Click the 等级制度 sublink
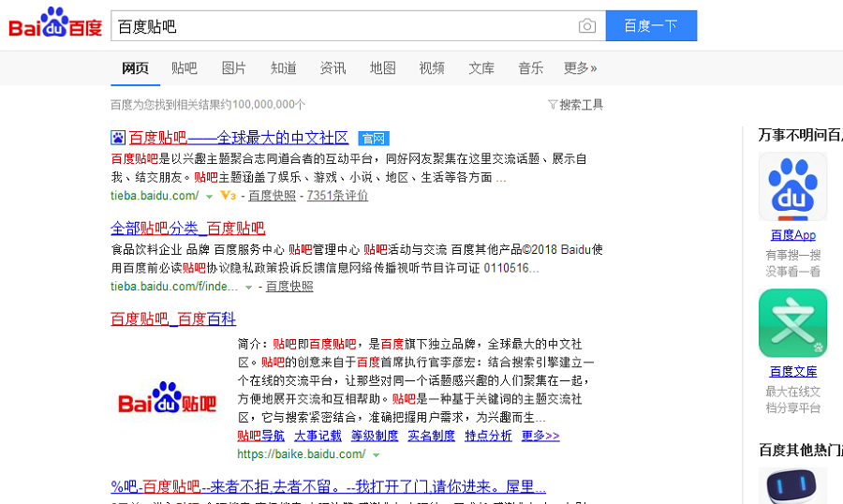Viewport: 843px width, 504px height. pyautogui.click(x=375, y=436)
